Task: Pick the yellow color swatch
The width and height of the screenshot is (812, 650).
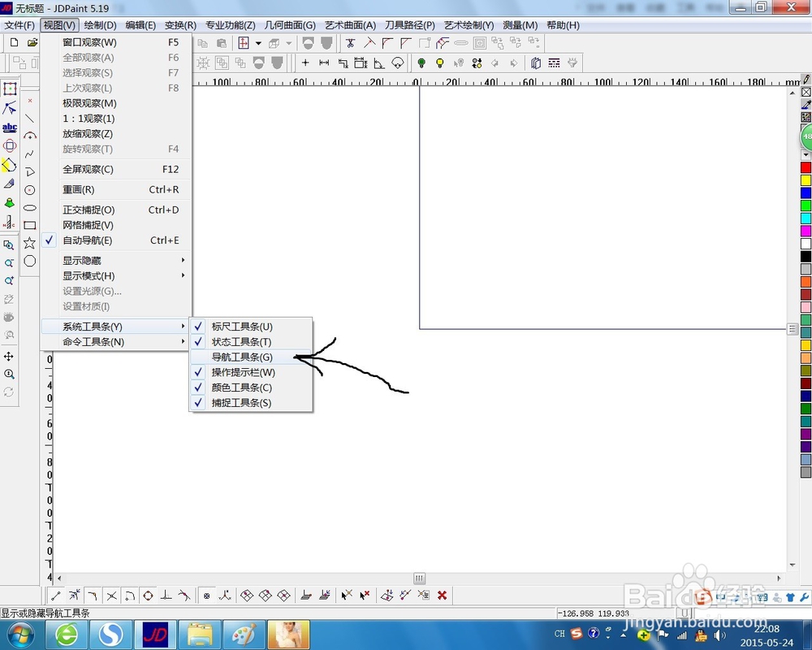Action: click(x=806, y=180)
